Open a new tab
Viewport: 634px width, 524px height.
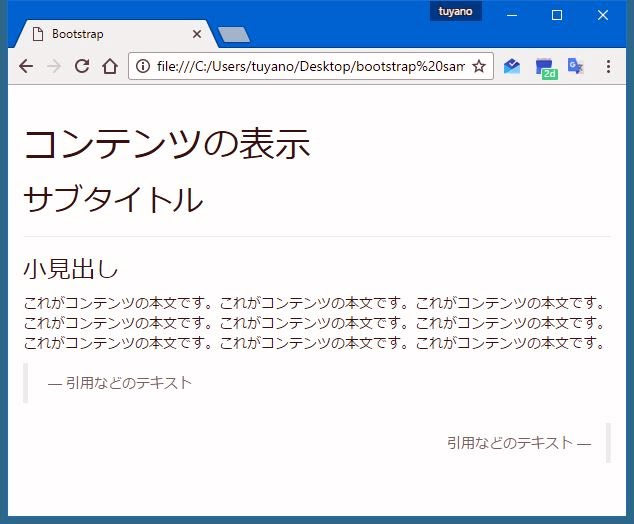233,35
